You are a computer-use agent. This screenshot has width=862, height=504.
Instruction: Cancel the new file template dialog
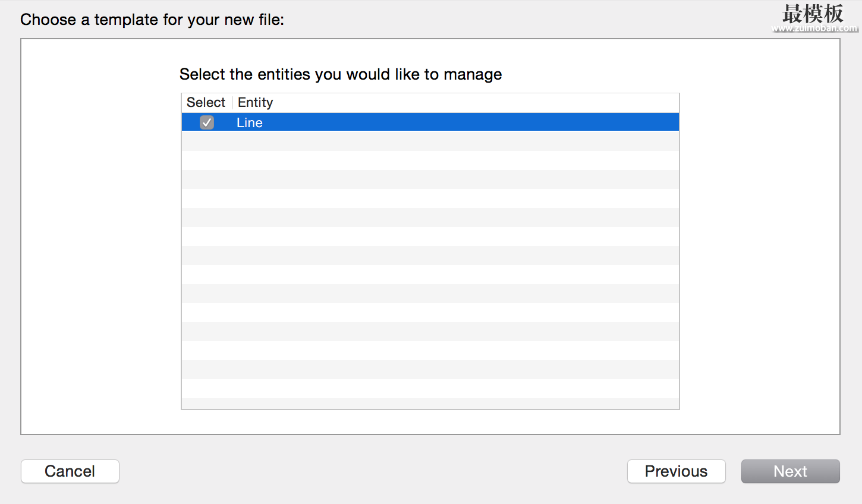pyautogui.click(x=70, y=471)
